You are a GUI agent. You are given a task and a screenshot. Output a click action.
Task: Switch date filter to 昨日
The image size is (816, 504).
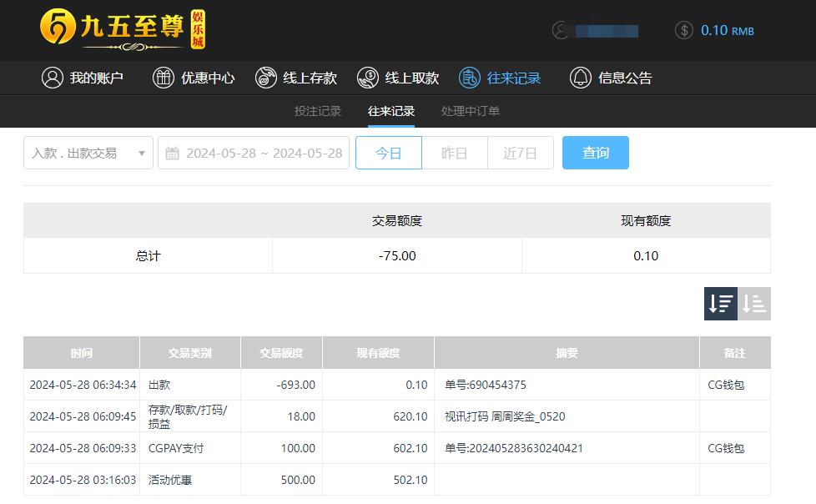click(x=455, y=153)
